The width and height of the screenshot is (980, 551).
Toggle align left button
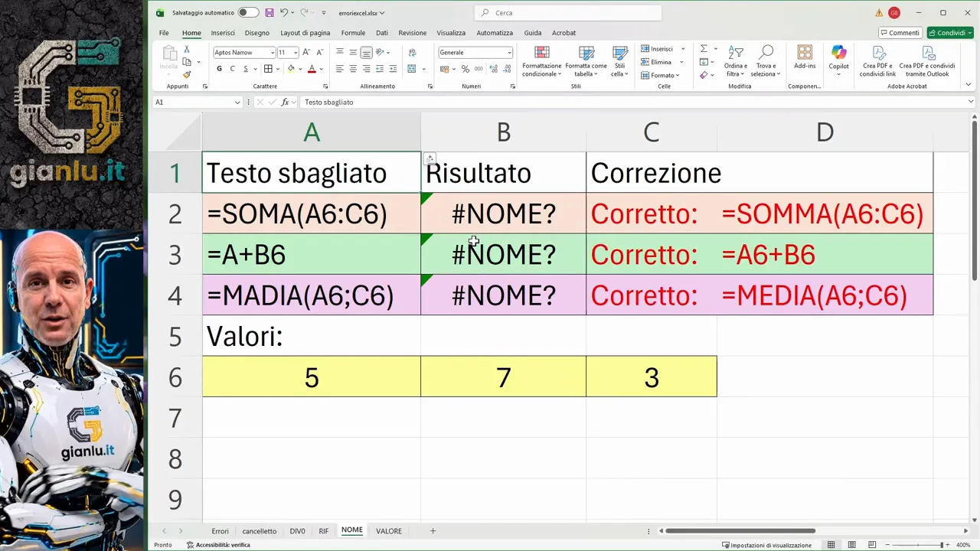339,69
